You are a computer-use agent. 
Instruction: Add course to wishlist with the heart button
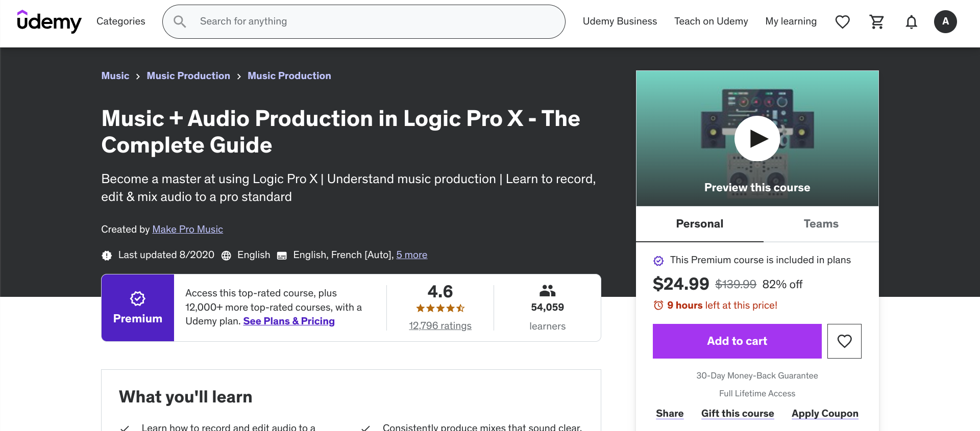(x=844, y=341)
